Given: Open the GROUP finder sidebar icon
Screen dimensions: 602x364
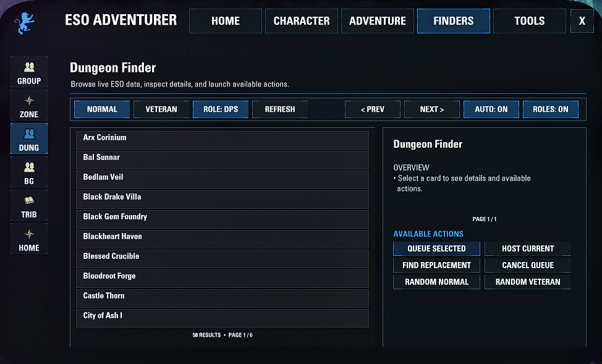Looking at the screenshot, I should tap(29, 72).
